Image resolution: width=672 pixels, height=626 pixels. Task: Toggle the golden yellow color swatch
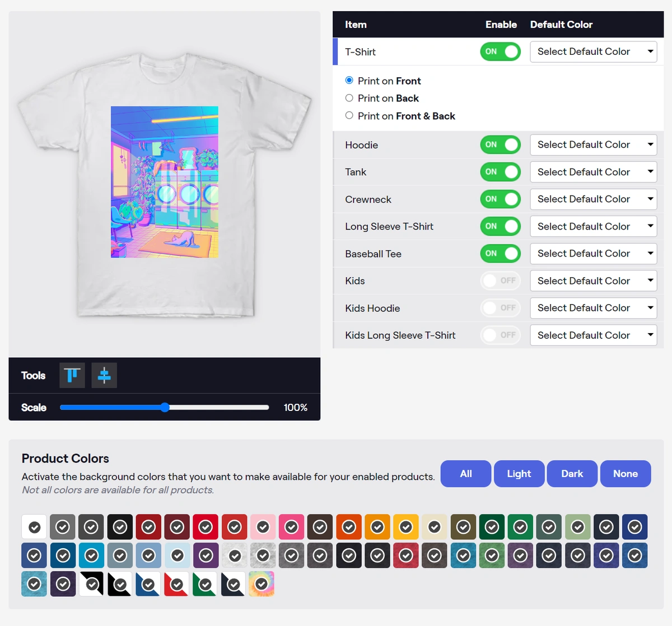pyautogui.click(x=406, y=527)
